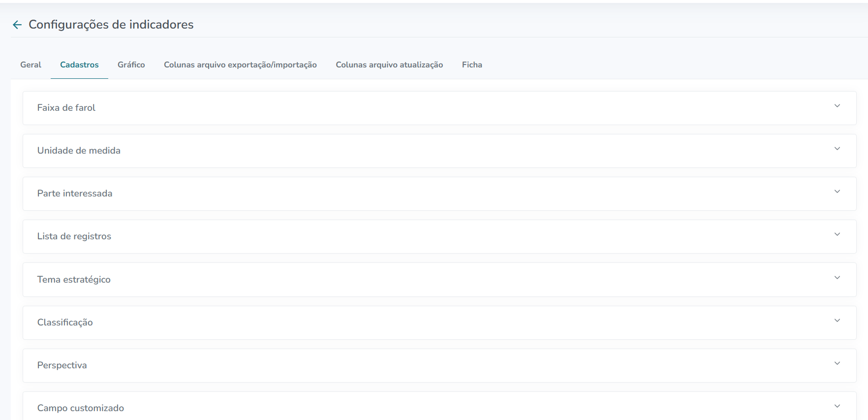Expand Faixa de farol chevron
The height and width of the screenshot is (420, 868).
click(837, 106)
